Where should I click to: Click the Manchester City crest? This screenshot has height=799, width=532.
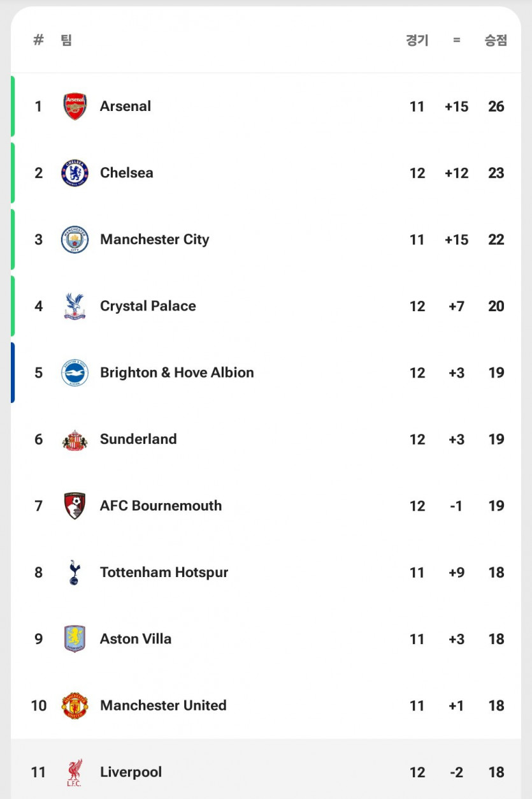pyautogui.click(x=75, y=240)
